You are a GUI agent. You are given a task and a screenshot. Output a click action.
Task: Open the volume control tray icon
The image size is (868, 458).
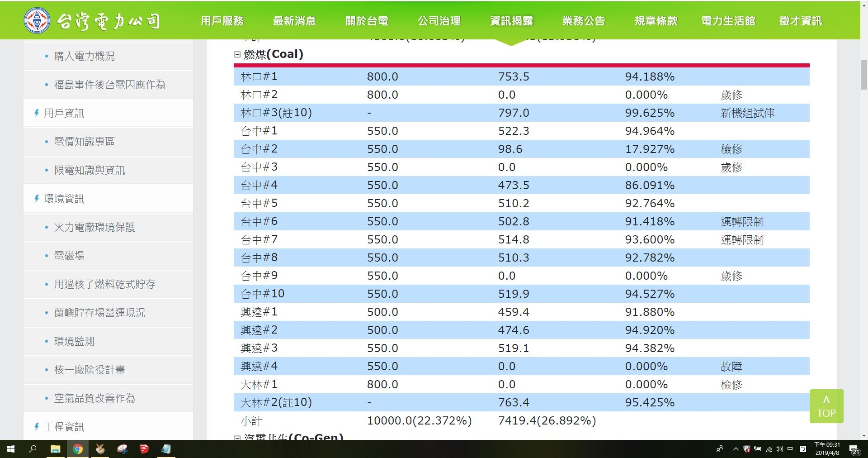click(x=779, y=449)
